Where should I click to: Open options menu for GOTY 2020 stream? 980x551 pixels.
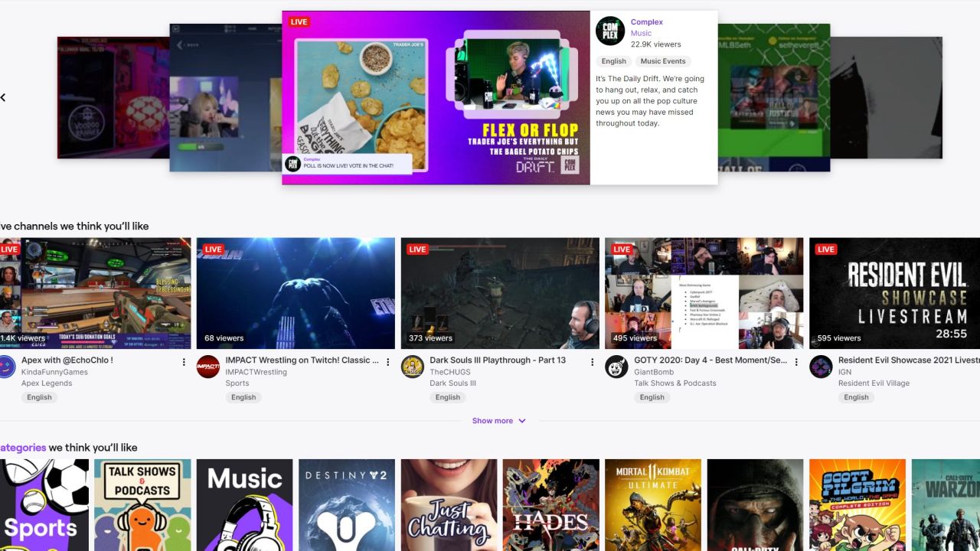(796, 362)
